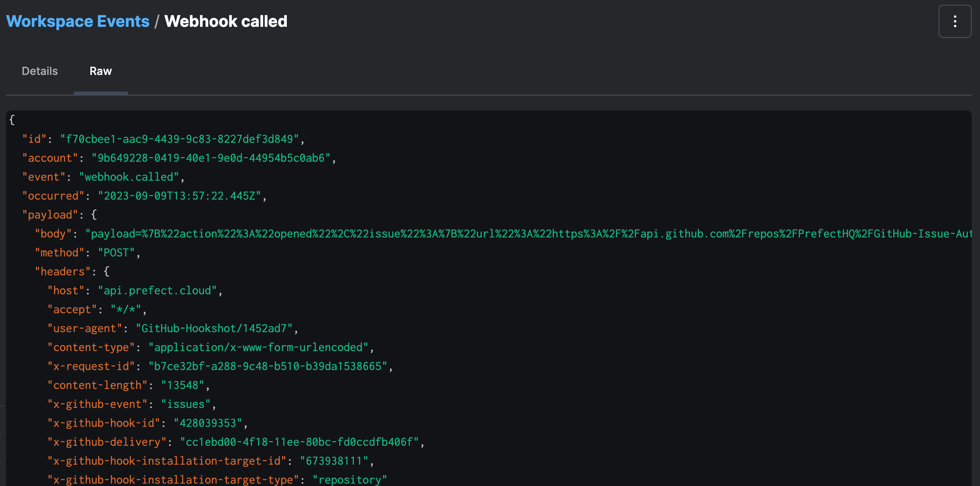The height and width of the screenshot is (486, 980).
Task: Click the "content-length" header key
Action: (x=97, y=385)
